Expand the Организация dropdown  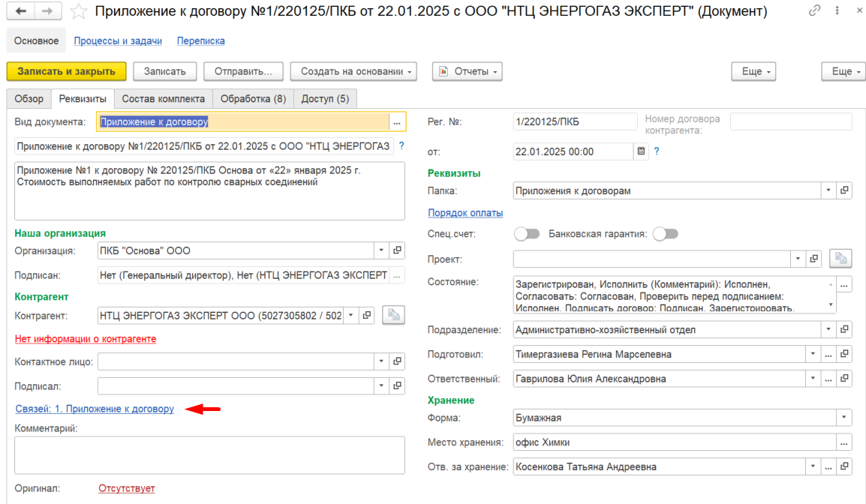point(381,250)
